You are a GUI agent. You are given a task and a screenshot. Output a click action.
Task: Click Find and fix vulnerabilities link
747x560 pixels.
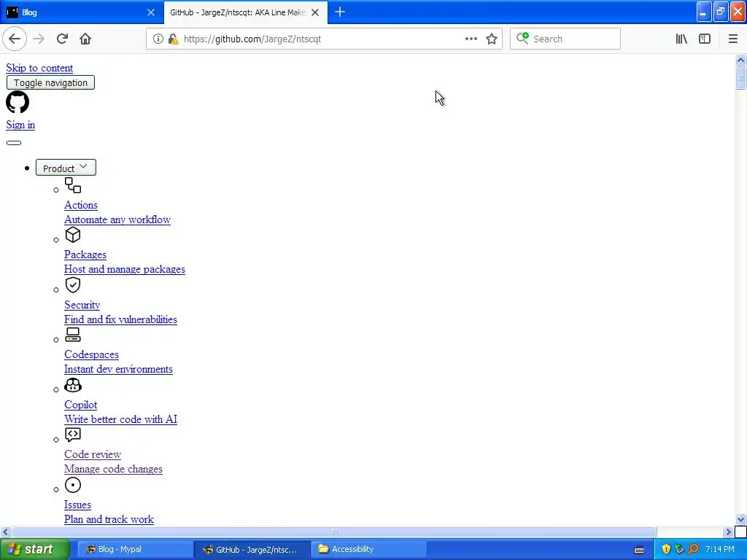pyautogui.click(x=120, y=319)
